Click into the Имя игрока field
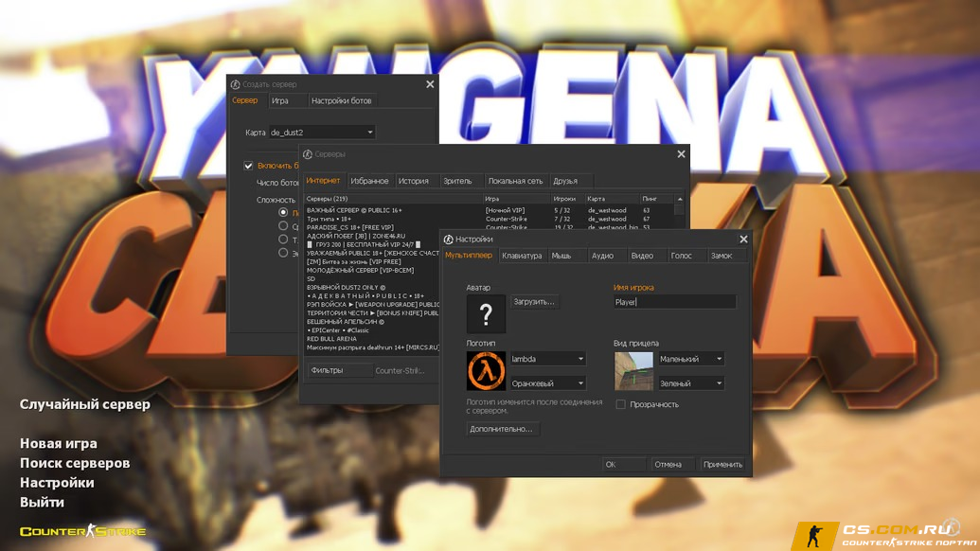This screenshot has height=551, width=980. (675, 302)
